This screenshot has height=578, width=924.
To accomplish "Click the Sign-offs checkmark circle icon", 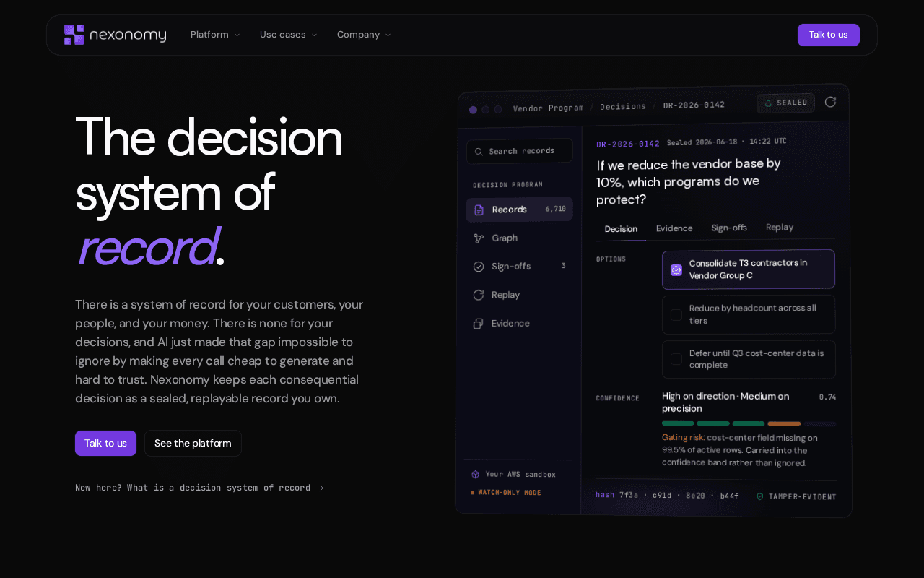I will pyautogui.click(x=479, y=267).
